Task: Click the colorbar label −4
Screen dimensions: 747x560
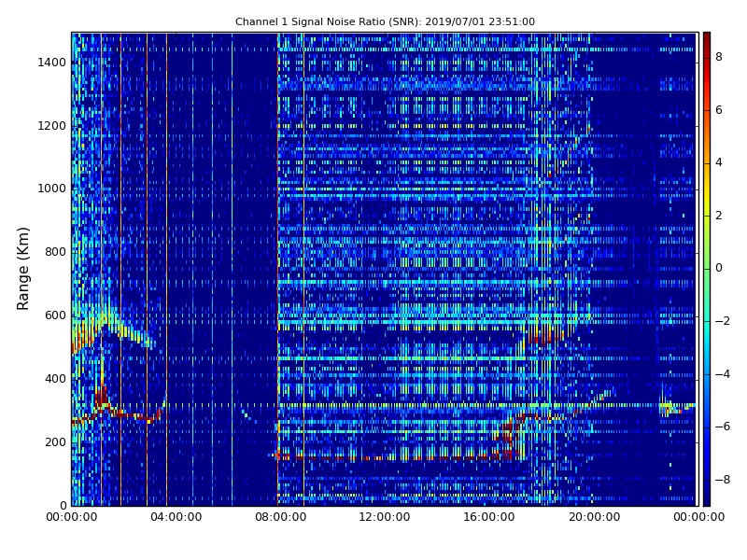Action: (723, 374)
